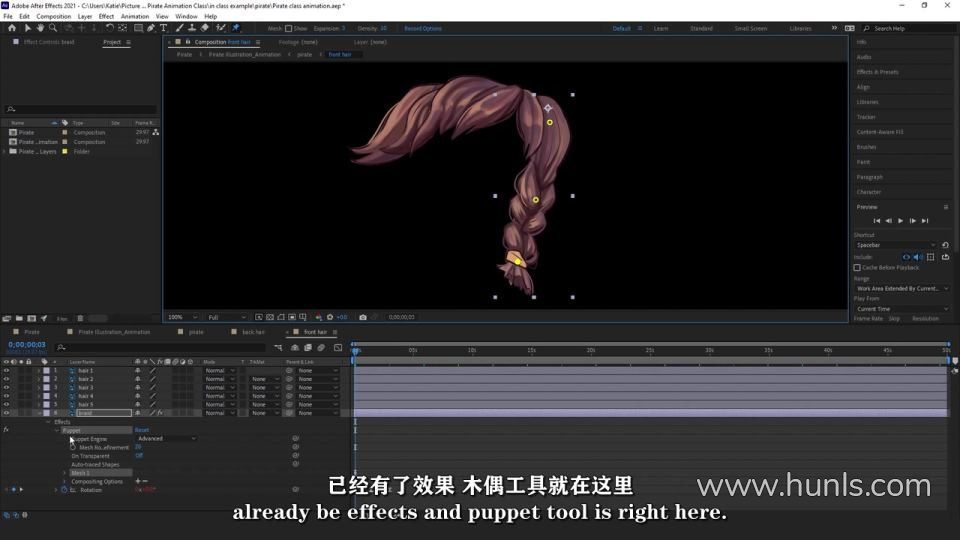Open Play From Current Time dropdown
Viewport: 960px width, 540px height.
pyautogui.click(x=902, y=309)
